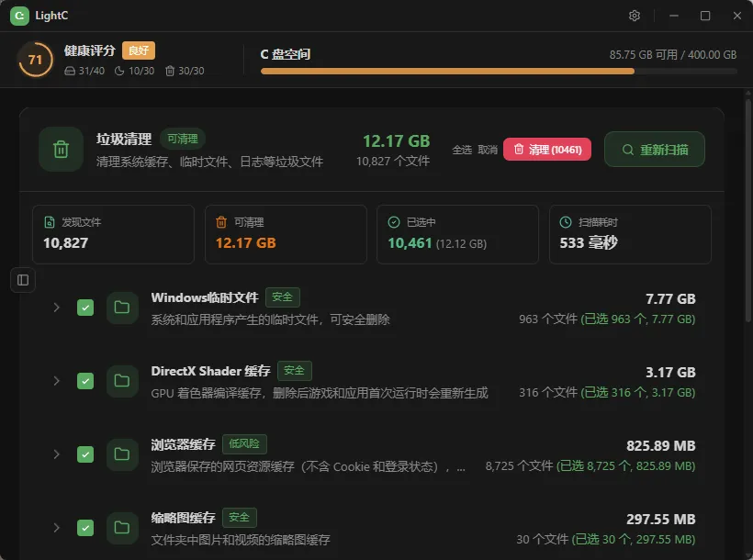Click the 7.77 GB size value
753x560 pixels.
670,298
